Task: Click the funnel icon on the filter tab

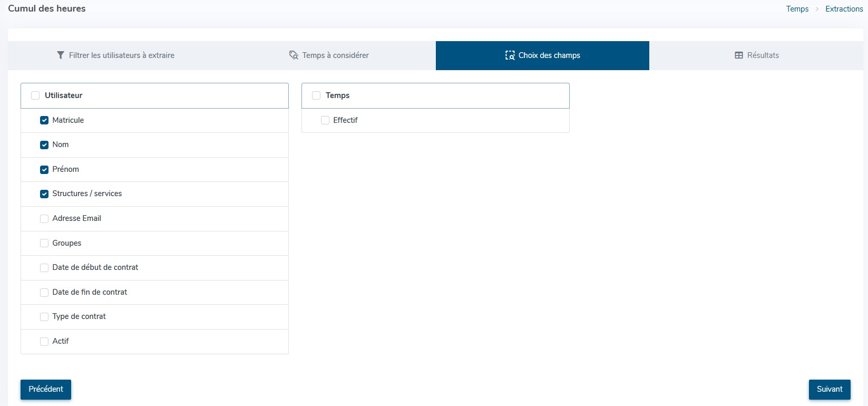Action: [61, 55]
